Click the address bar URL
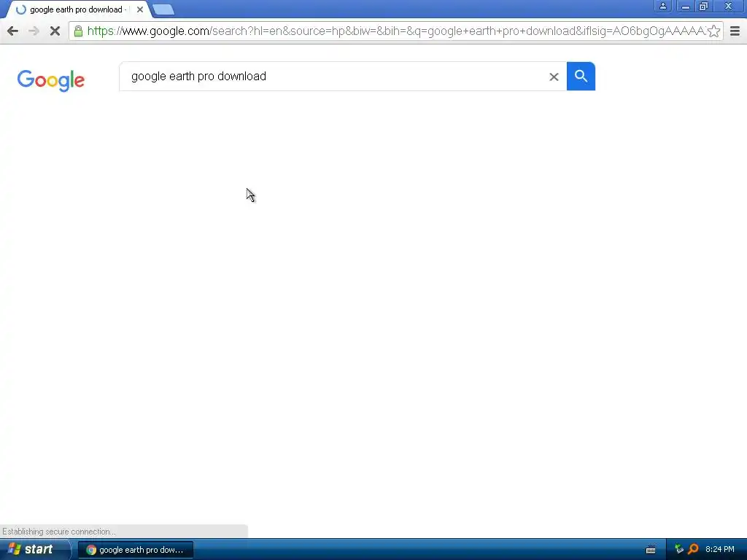The height and width of the screenshot is (560, 747). click(396, 31)
